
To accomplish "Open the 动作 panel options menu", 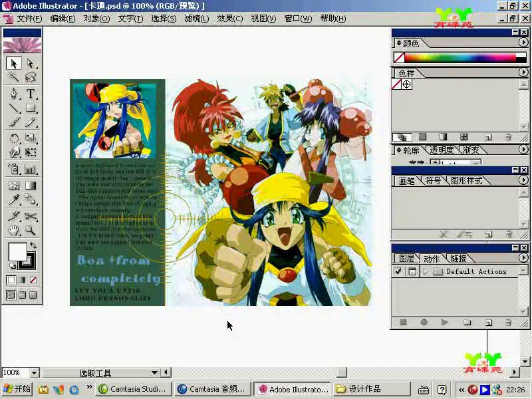I will click(523, 258).
